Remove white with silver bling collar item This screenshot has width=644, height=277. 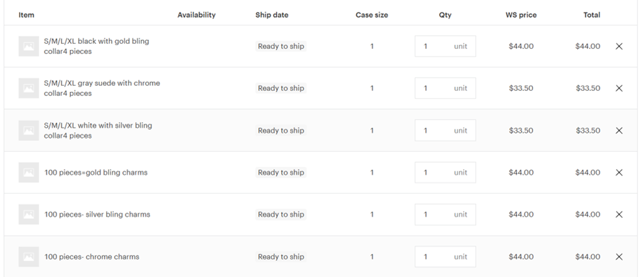click(619, 131)
